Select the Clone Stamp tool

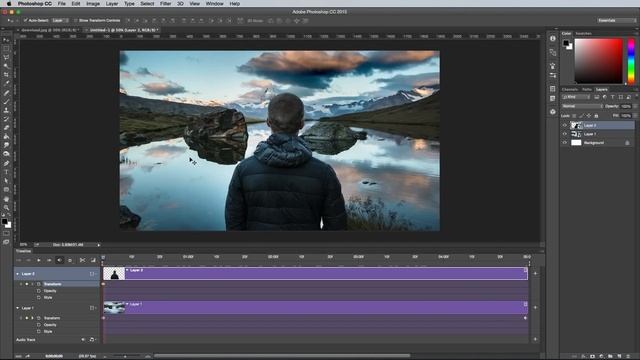(6, 110)
